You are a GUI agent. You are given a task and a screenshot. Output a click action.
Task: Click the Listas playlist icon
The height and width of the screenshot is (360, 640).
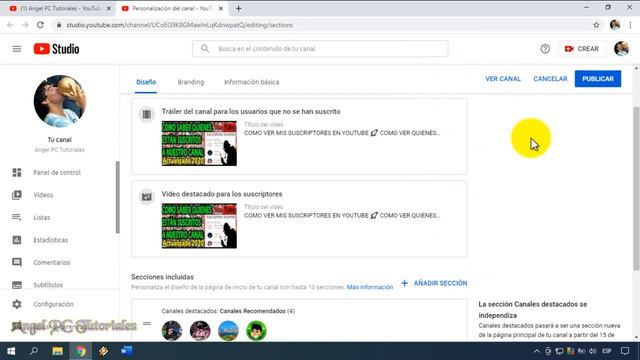[17, 217]
